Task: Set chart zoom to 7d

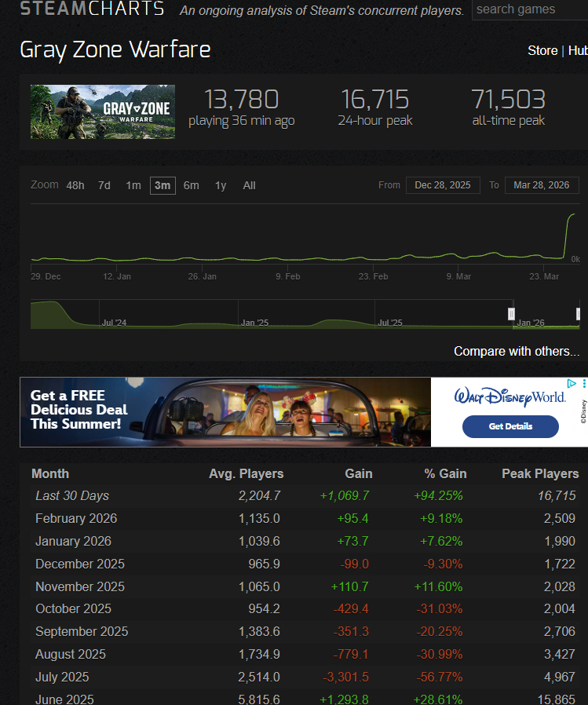Action: (x=104, y=185)
